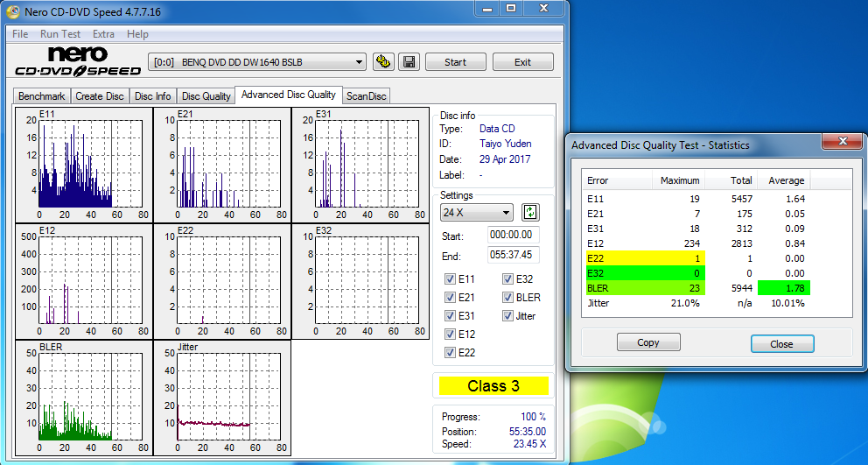Click the Average column header
Image resolution: width=868 pixels, height=465 pixels.
[783, 180]
